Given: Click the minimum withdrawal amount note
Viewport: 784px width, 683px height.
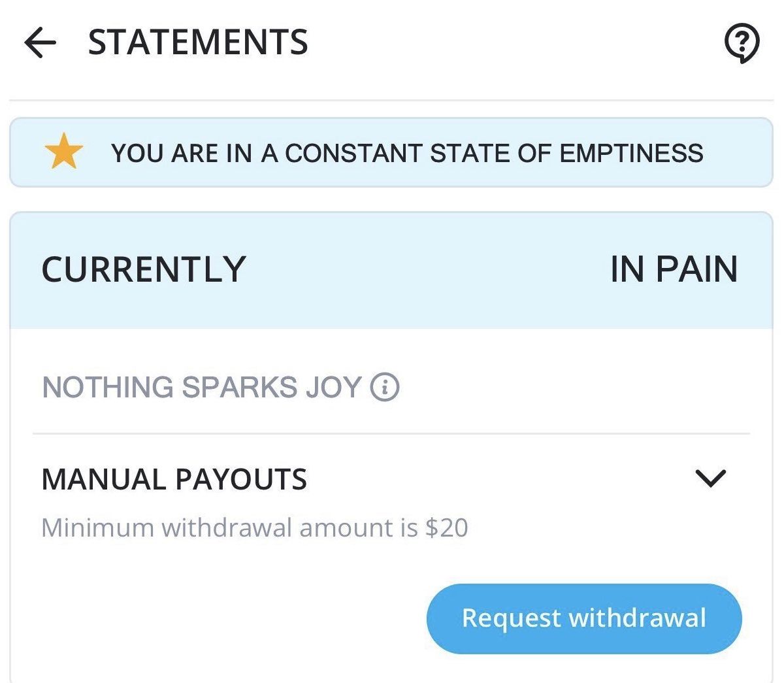Looking at the screenshot, I should 254,527.
